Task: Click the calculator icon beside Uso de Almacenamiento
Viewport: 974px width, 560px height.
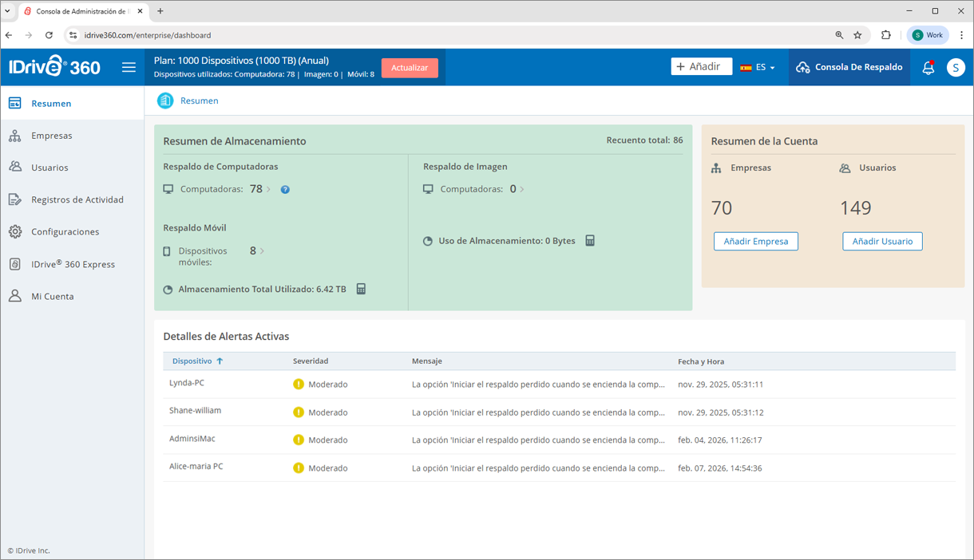Action: click(590, 240)
